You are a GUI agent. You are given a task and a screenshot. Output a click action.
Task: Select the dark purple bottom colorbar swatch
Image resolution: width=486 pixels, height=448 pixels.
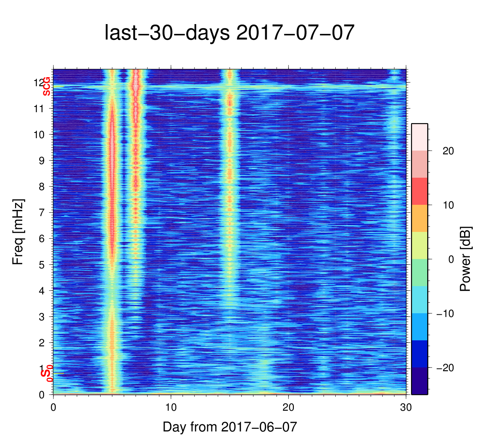tap(419, 381)
